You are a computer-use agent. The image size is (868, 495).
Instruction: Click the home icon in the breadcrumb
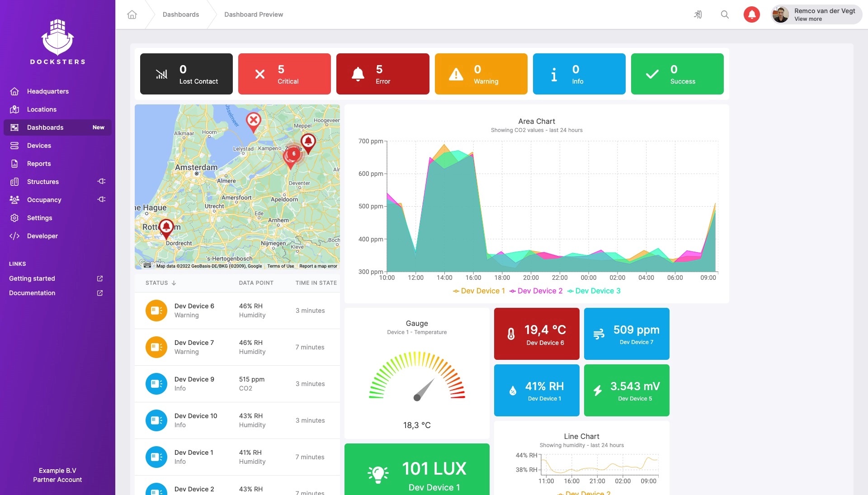(132, 14)
